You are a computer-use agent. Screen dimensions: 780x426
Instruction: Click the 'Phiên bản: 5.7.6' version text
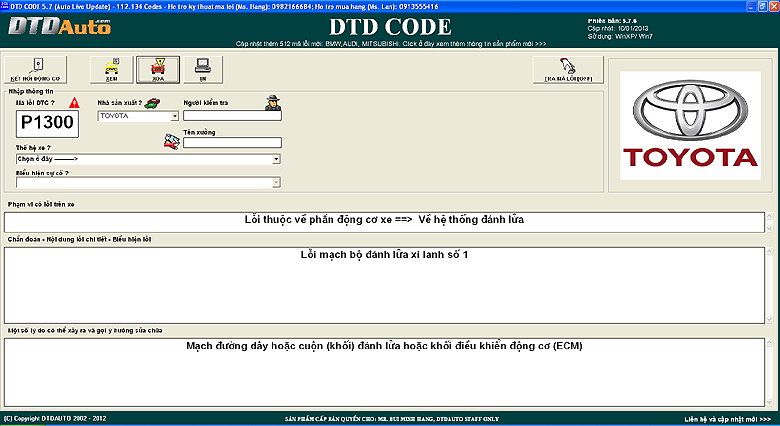[612, 21]
